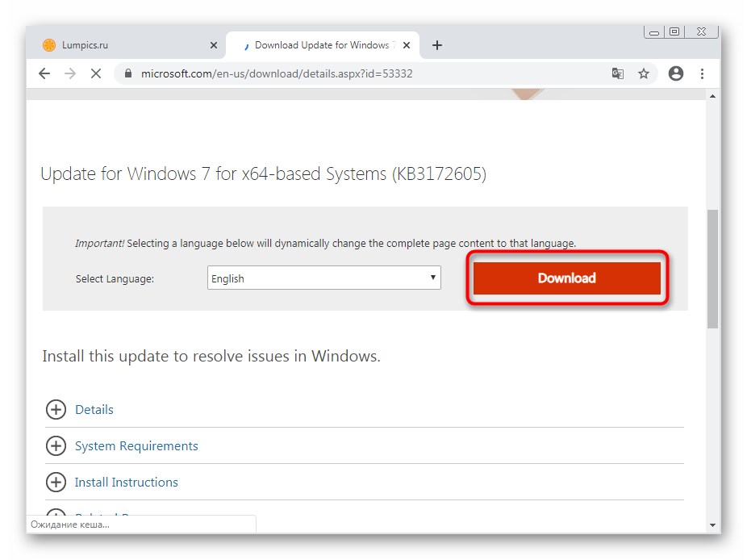Open the Details link
The width and height of the screenshot is (747, 560).
94,410
